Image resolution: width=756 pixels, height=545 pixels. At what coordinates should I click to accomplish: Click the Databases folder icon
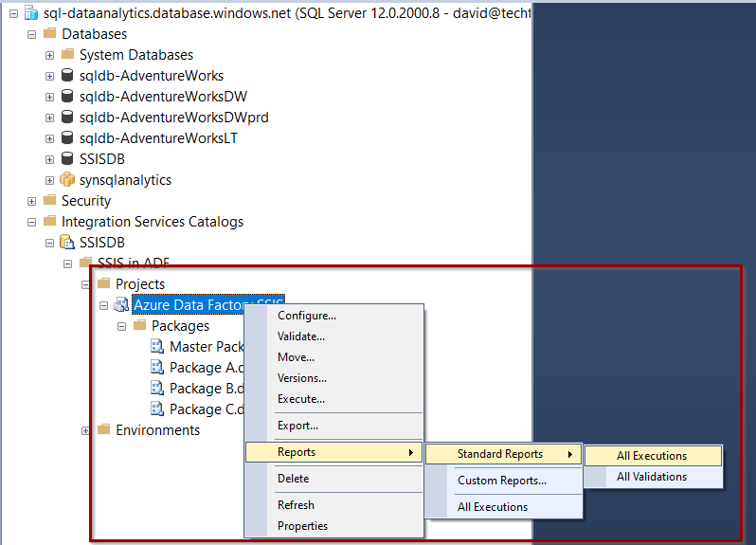[x=49, y=33]
